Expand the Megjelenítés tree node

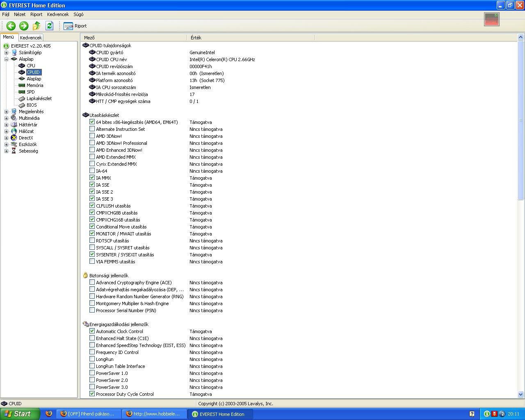(6, 112)
